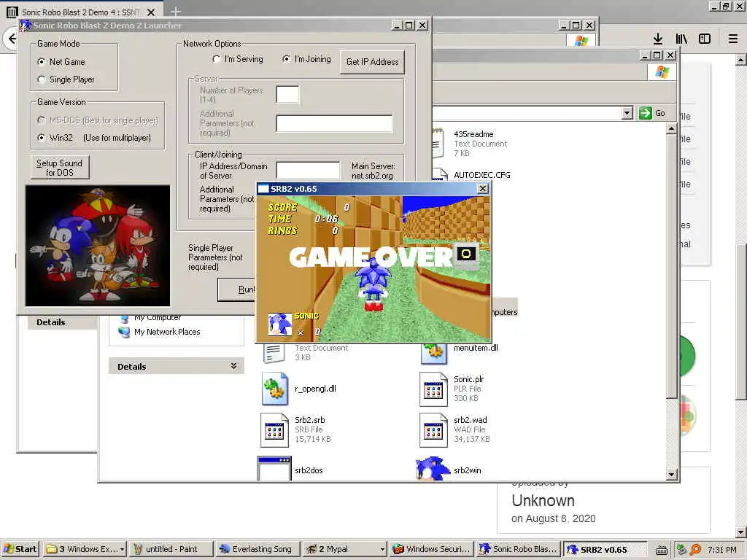This screenshot has width=747, height=560.
Task: Click the green Go arrow button
Action: [x=646, y=113]
